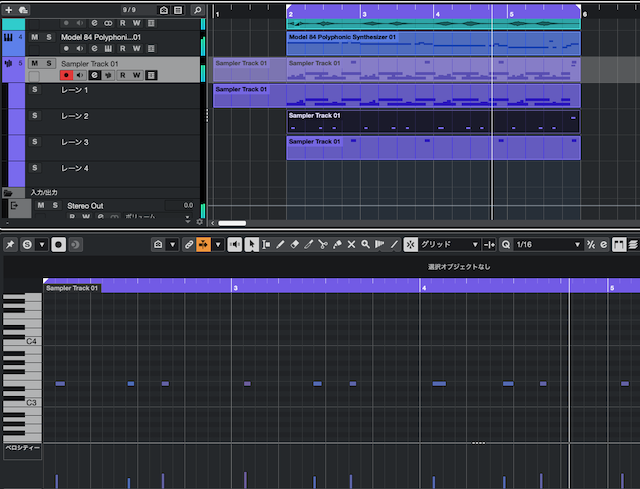
Task: Select the Draw pencil tool in key editor
Action: click(281, 245)
